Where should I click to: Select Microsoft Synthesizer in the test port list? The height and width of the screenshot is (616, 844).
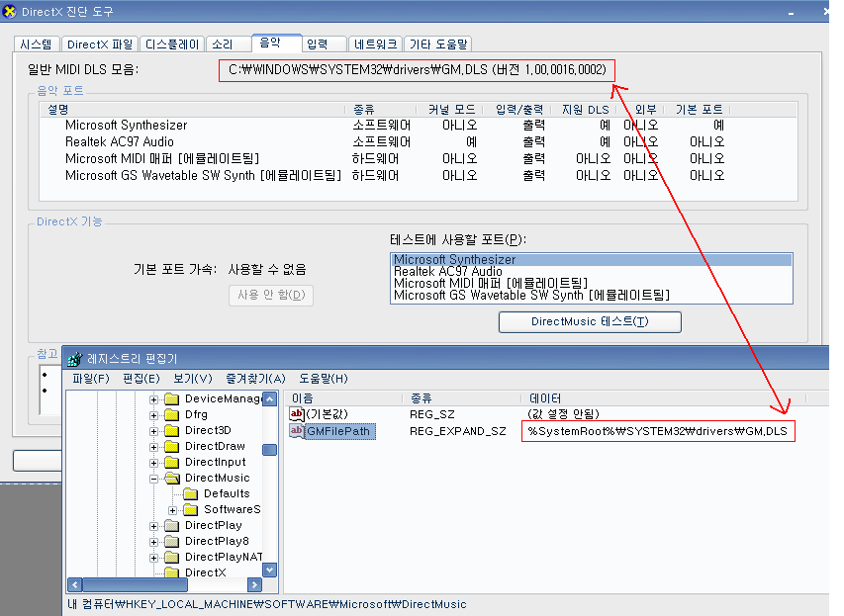pos(592,259)
